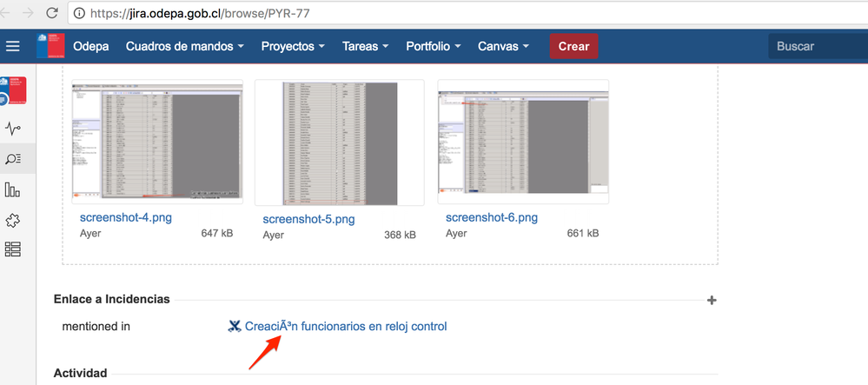Screen dimensions: 868x385
Task: Open the Canvas menu
Action: click(504, 46)
